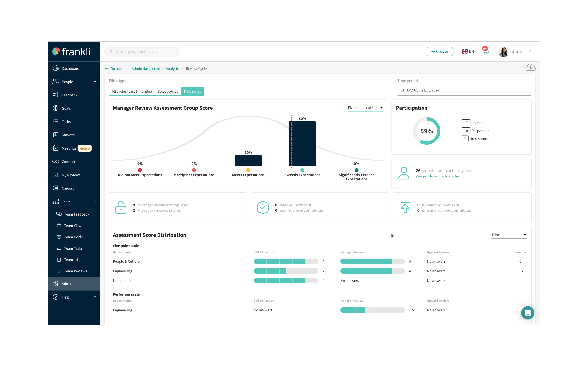Go to Connect in sidebar

[x=68, y=161]
